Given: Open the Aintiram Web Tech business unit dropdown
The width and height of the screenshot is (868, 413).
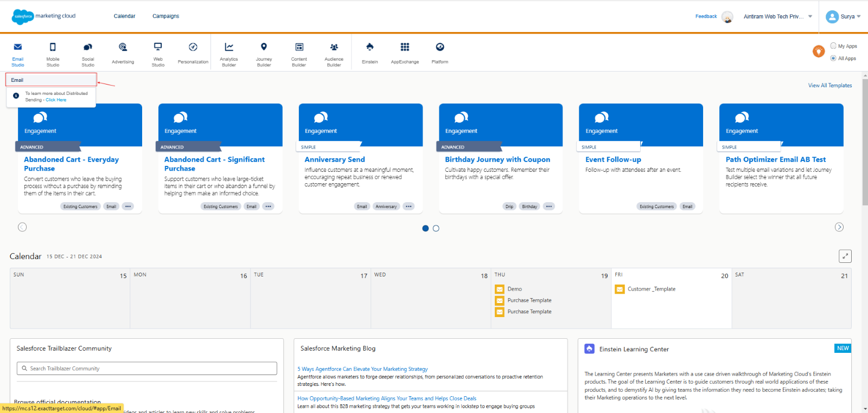Looking at the screenshot, I should (777, 17).
